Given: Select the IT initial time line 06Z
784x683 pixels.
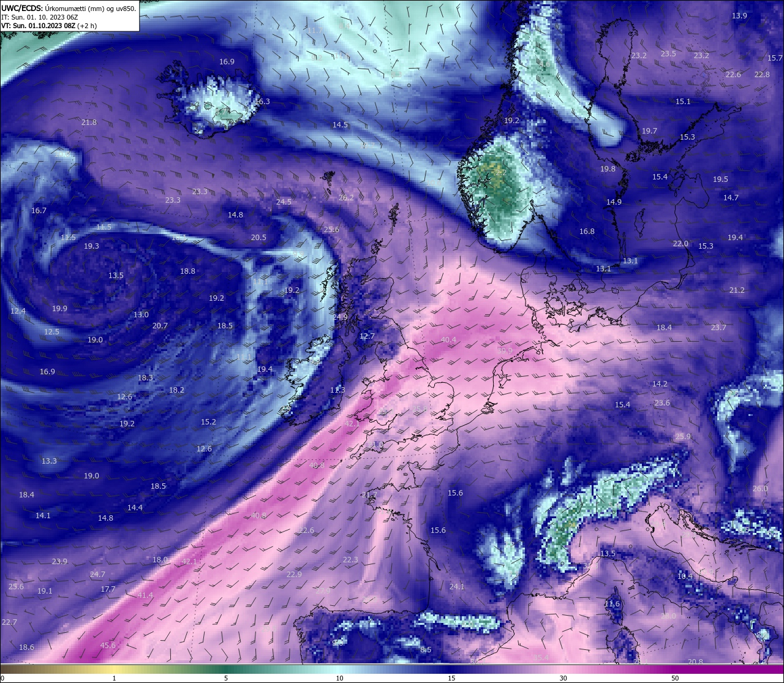Looking at the screenshot, I should tap(39, 17).
